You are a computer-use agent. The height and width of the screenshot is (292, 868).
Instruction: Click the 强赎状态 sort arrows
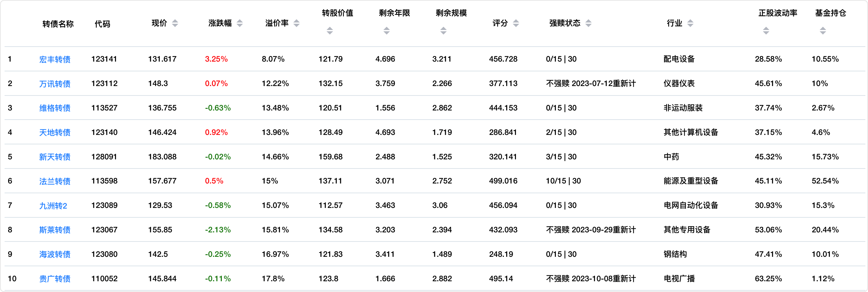click(x=588, y=23)
